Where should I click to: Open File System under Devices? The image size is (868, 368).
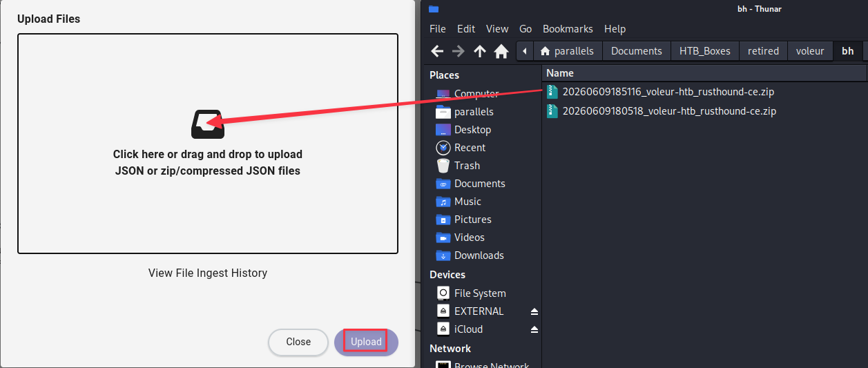pos(480,293)
